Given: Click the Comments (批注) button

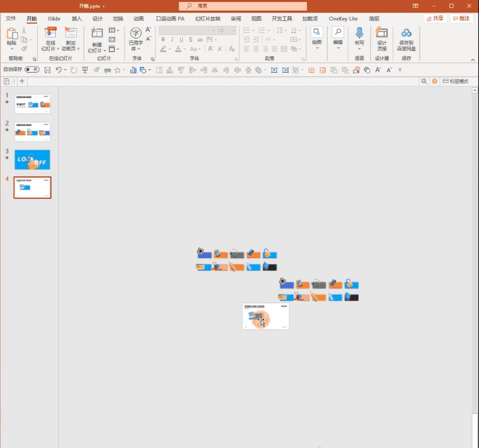Looking at the screenshot, I should click(461, 19).
